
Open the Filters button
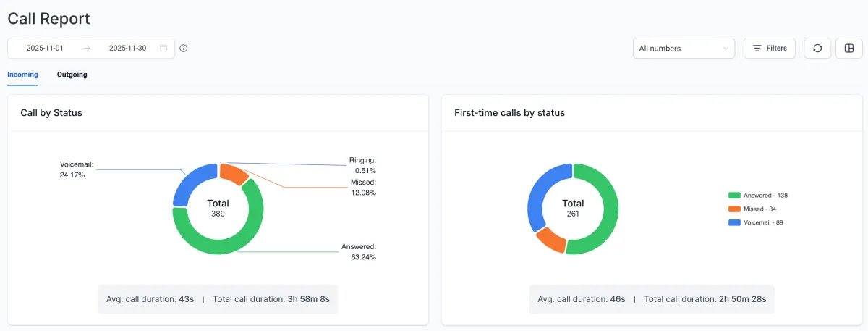(x=770, y=49)
